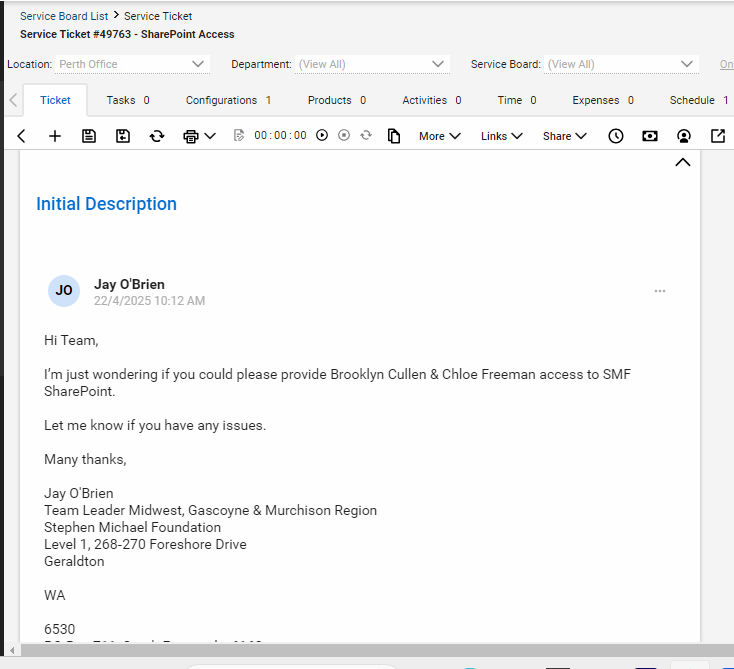This screenshot has width=734, height=669.
Task: Open the print options dropdown arrow
Action: (210, 136)
